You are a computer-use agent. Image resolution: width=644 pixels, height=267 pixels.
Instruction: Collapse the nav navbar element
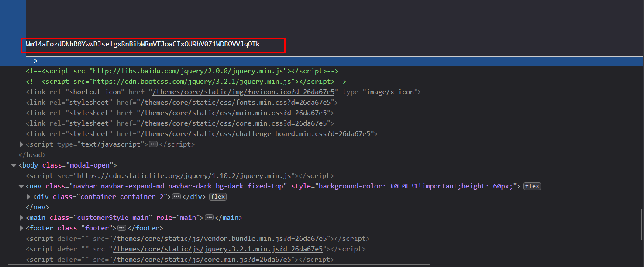(21, 186)
